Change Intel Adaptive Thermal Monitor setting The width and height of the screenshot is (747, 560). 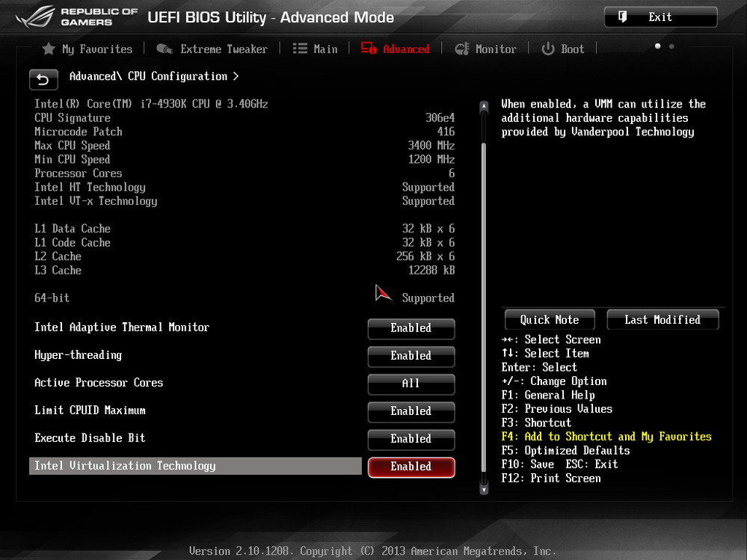411,328
